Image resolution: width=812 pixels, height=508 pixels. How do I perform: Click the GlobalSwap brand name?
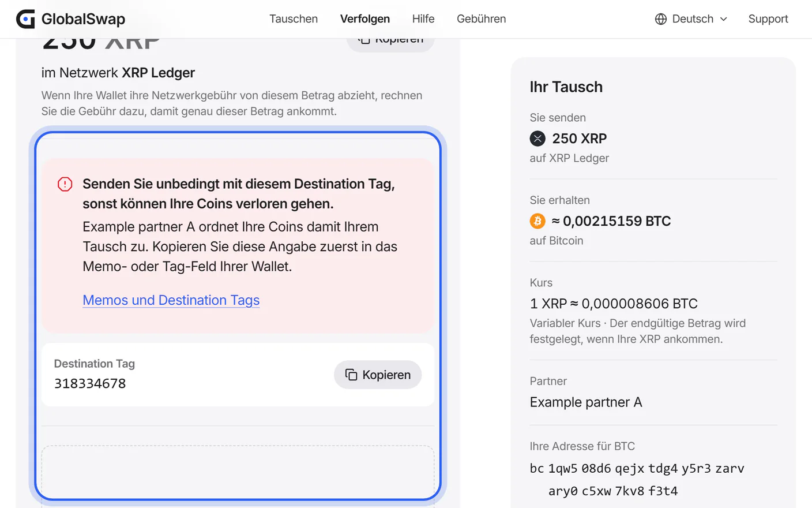(83, 19)
